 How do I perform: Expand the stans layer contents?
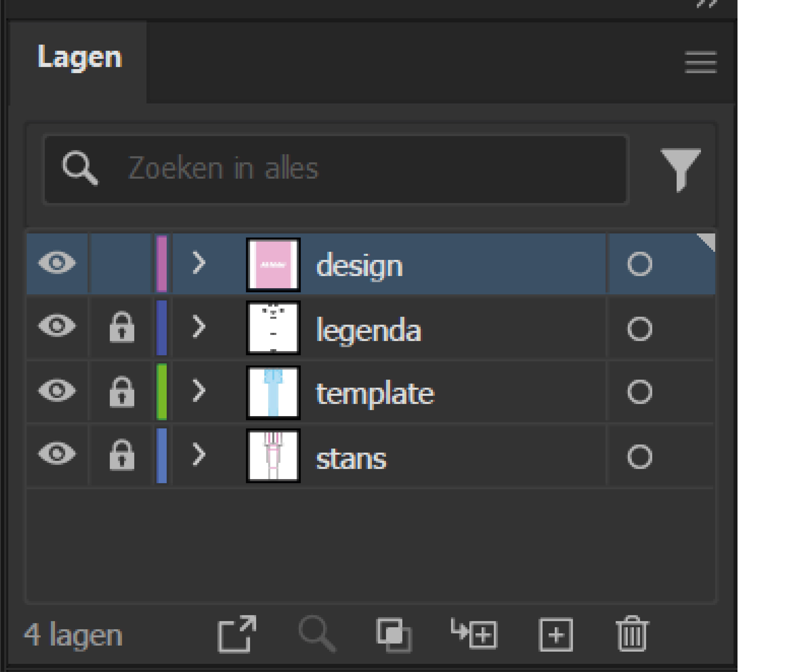199,456
